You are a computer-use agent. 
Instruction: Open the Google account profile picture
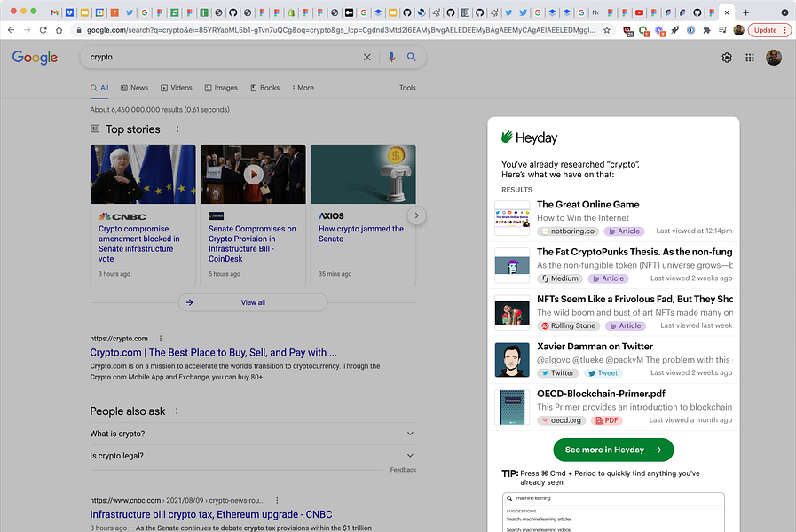point(774,58)
